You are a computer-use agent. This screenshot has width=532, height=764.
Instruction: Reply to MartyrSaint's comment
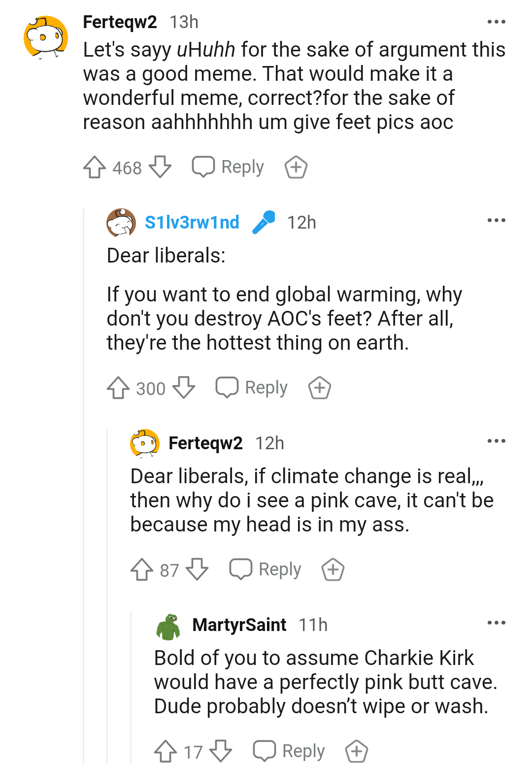tap(289, 751)
